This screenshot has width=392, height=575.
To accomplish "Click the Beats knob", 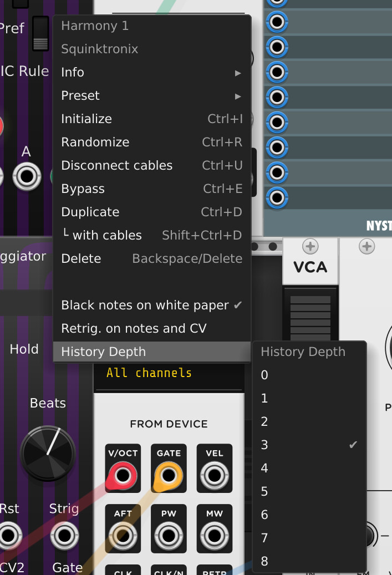I will point(48,453).
